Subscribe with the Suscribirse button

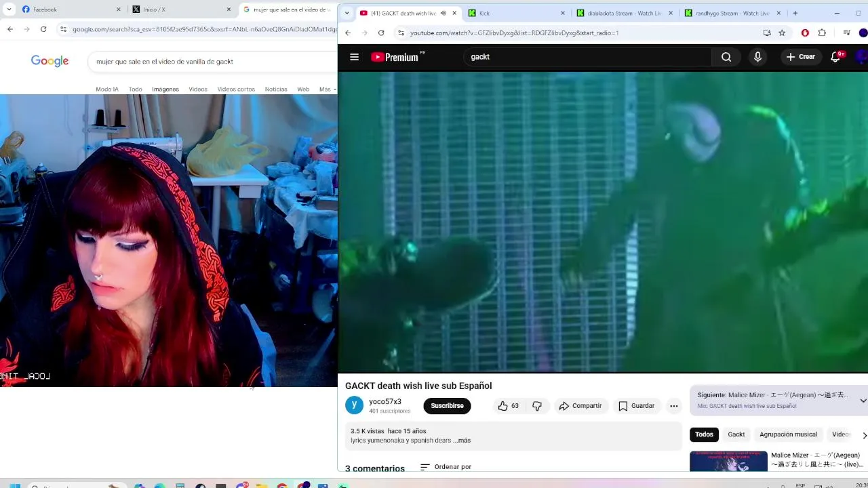pyautogui.click(x=447, y=406)
